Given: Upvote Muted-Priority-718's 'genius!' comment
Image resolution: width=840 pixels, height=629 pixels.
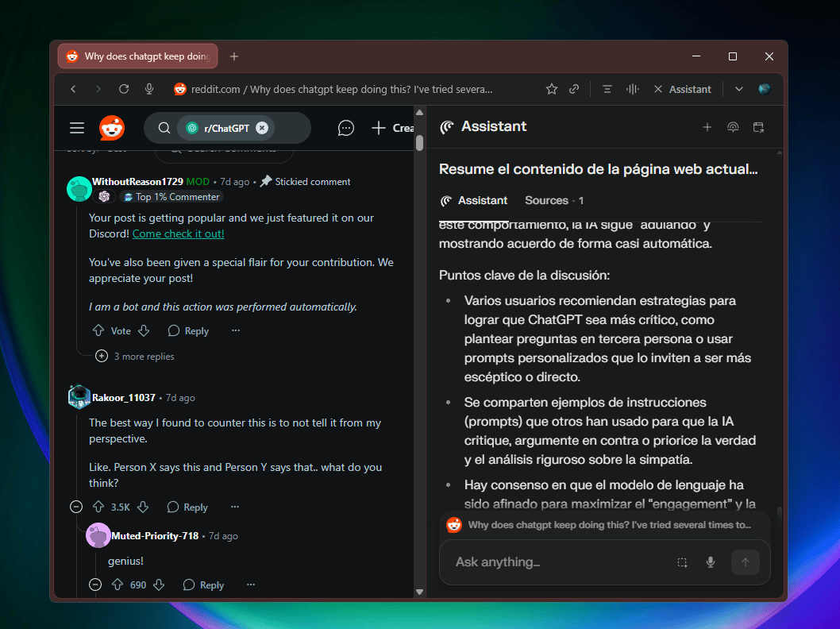Looking at the screenshot, I should [118, 585].
